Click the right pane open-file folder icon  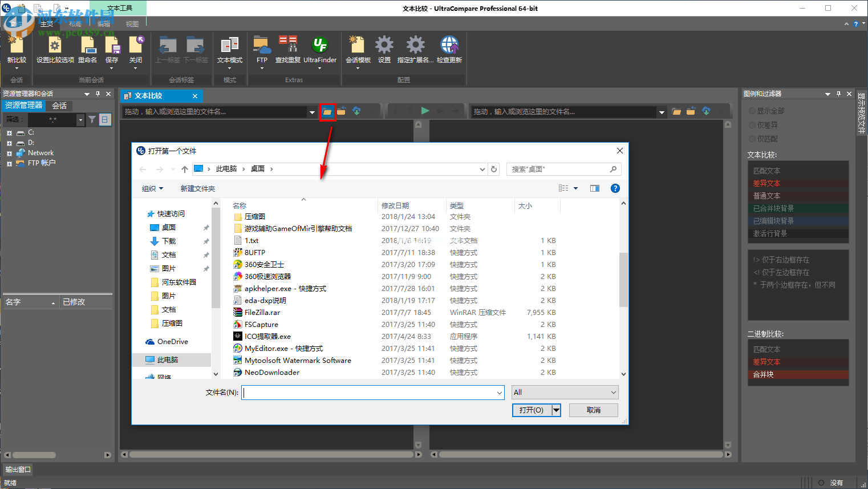676,111
